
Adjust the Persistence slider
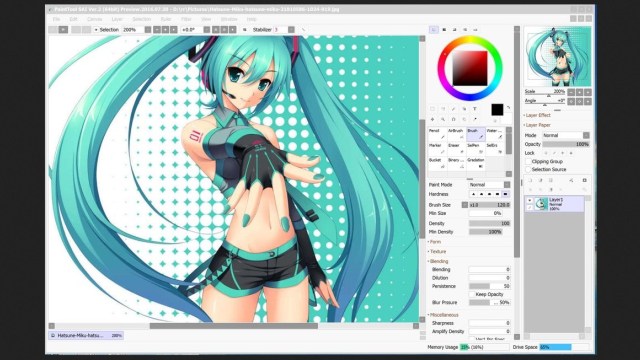tap(489, 286)
